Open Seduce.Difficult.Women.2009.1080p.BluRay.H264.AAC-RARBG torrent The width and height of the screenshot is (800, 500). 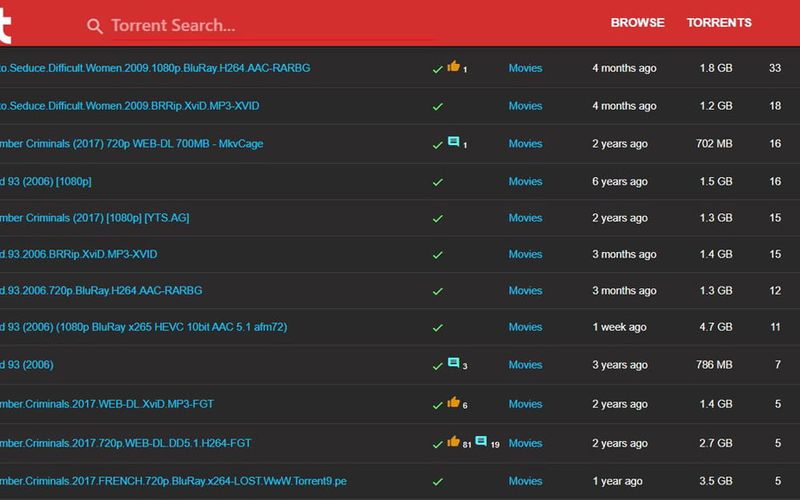point(155,68)
